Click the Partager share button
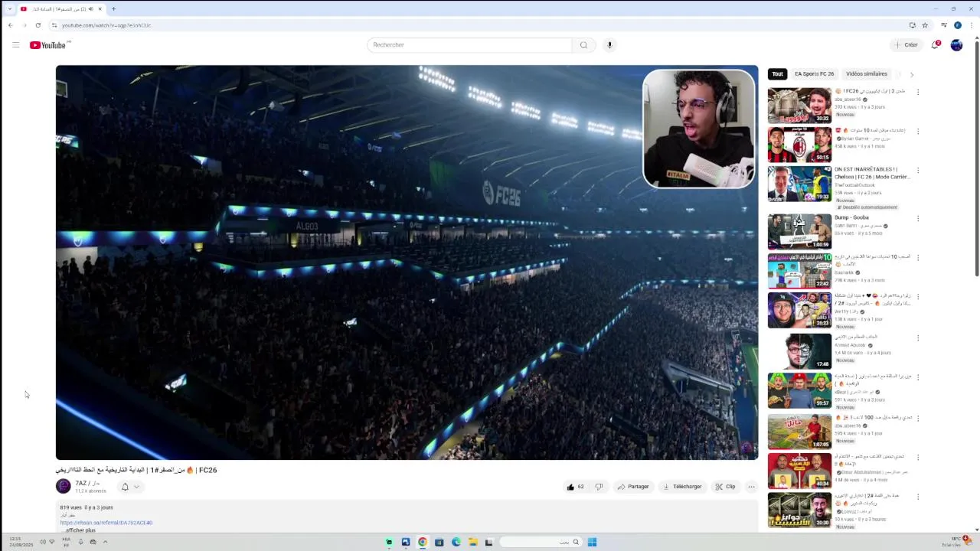 pos(633,487)
